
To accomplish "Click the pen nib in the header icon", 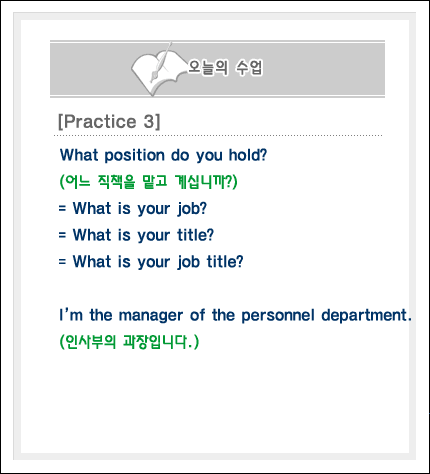I will pyautogui.click(x=154, y=77).
